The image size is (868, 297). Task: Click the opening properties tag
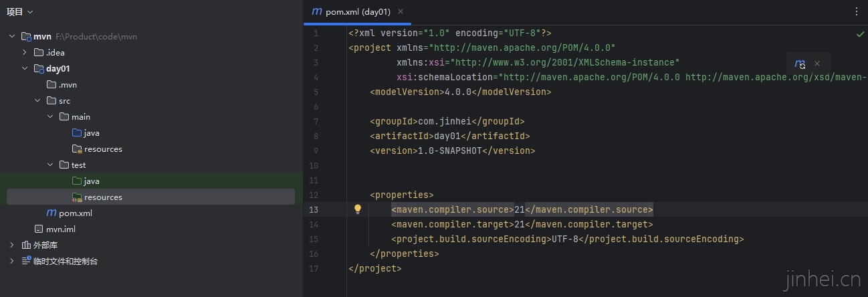[402, 195]
